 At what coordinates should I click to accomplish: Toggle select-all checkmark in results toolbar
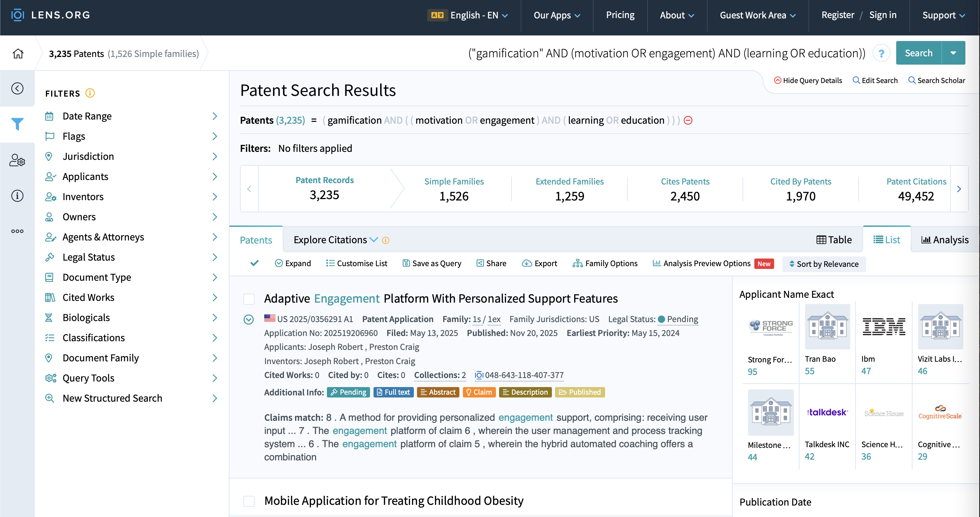255,263
